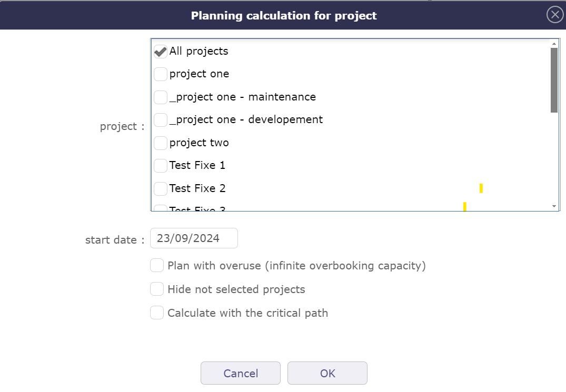566x392 pixels.
Task: Click the scroll down arrow
Action: (x=554, y=206)
